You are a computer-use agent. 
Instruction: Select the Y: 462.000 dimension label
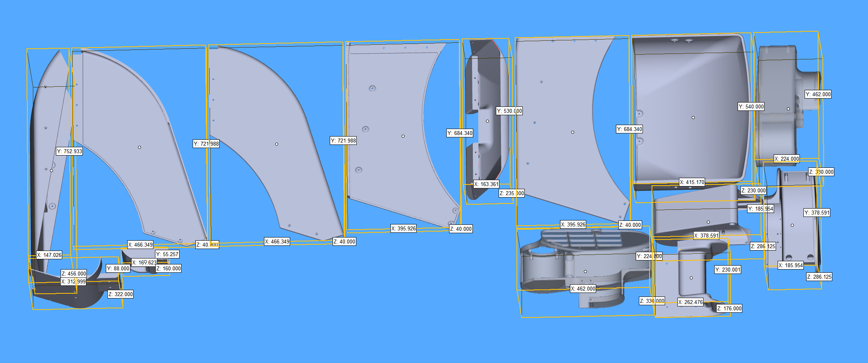818,94
